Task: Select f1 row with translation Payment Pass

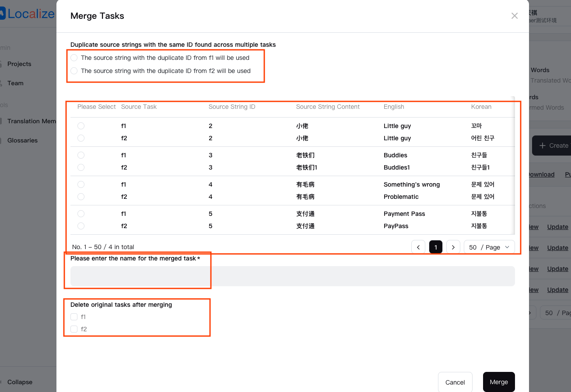Action: (x=81, y=214)
